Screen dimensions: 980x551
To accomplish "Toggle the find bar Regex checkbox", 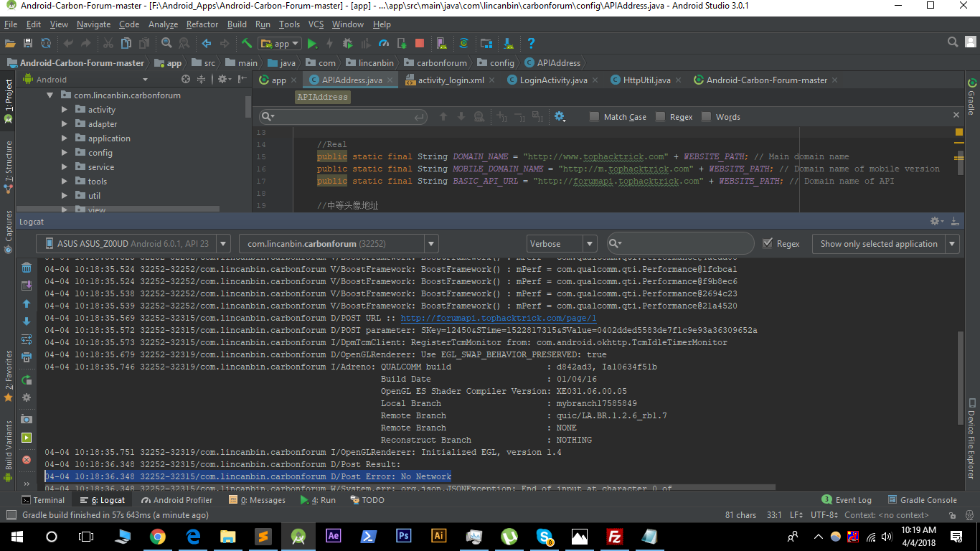I will tap(660, 117).
